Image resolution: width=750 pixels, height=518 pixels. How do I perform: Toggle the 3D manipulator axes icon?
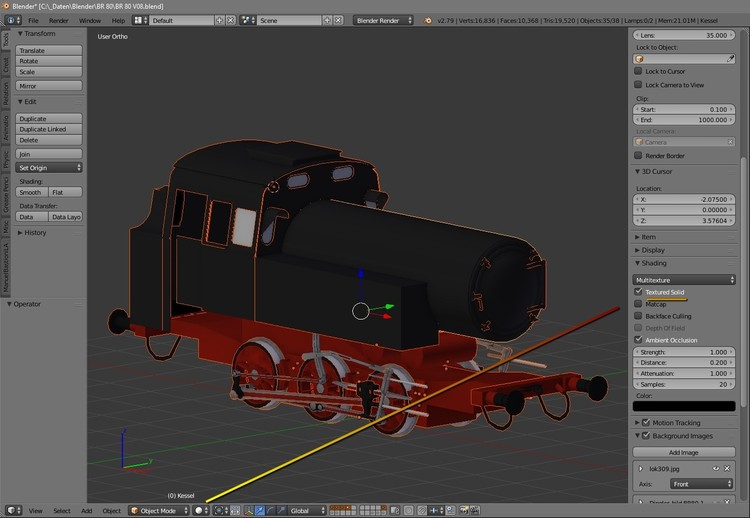(249, 510)
